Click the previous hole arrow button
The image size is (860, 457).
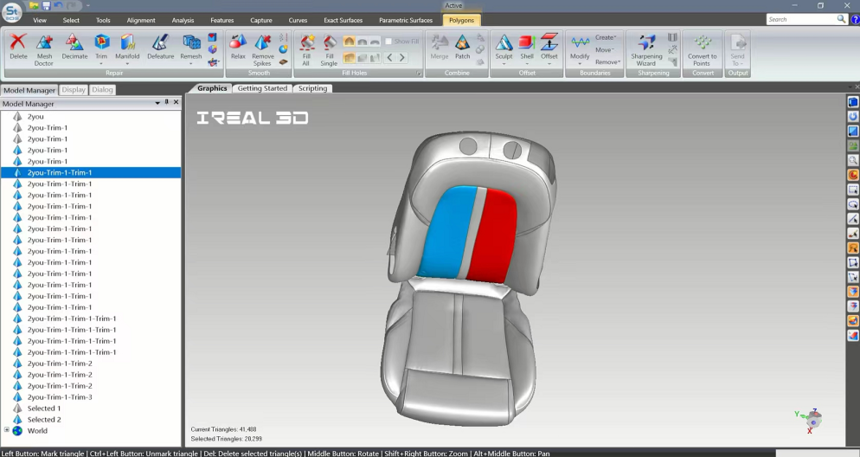click(389, 58)
